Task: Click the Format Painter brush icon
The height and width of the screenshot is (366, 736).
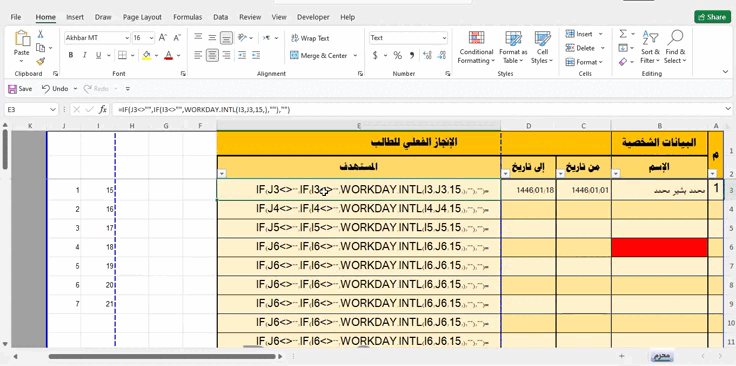Action: [40, 61]
